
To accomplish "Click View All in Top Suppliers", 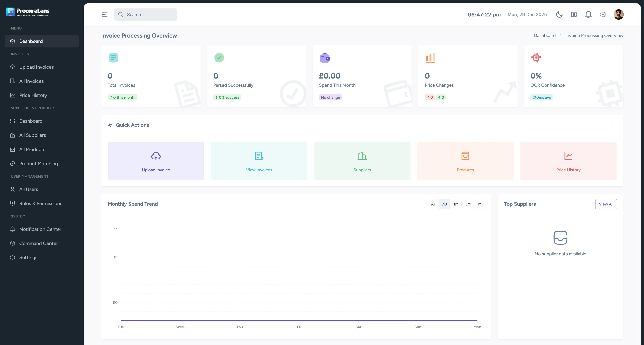I will pyautogui.click(x=606, y=204).
